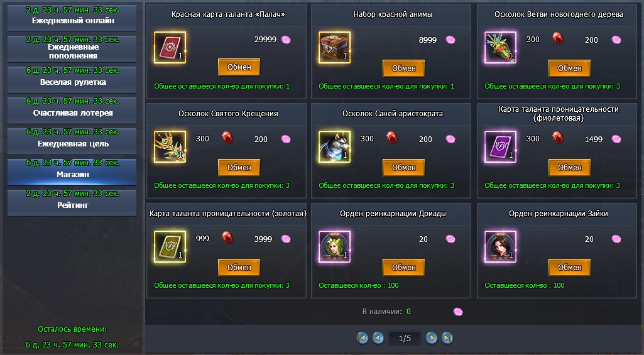This screenshot has width=644, height=355.
Task: Open the Рейтинг tab
Action: [72, 202]
